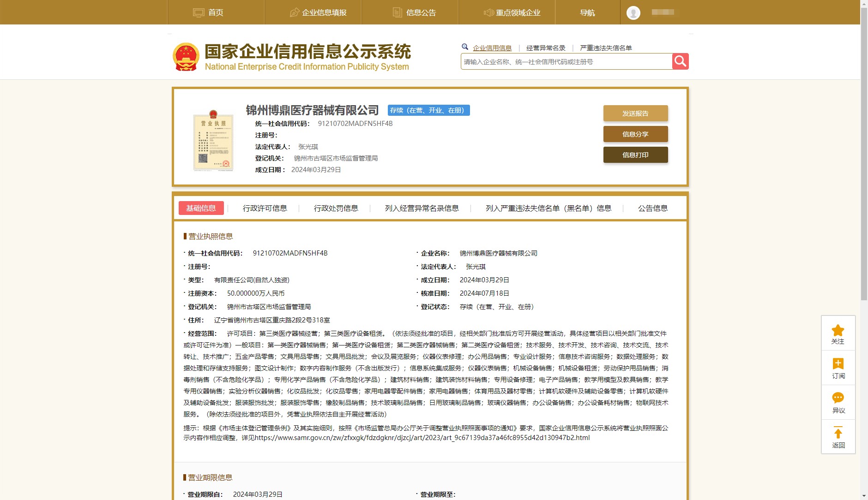
Task: Open the business license thumbnail image
Action: point(213,141)
